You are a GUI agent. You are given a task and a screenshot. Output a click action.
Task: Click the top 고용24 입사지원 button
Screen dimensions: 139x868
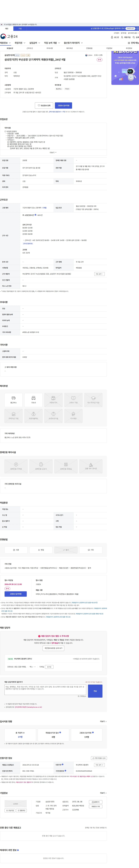[63, 106]
